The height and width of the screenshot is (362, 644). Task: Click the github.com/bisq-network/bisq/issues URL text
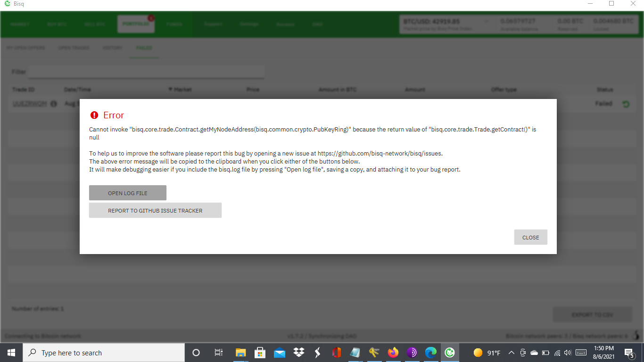pos(380,153)
